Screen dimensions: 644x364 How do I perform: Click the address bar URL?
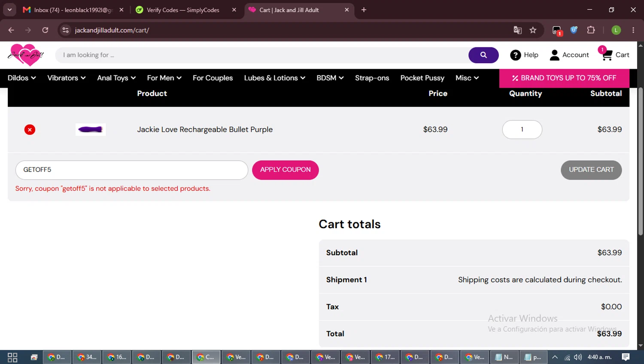pyautogui.click(x=112, y=30)
